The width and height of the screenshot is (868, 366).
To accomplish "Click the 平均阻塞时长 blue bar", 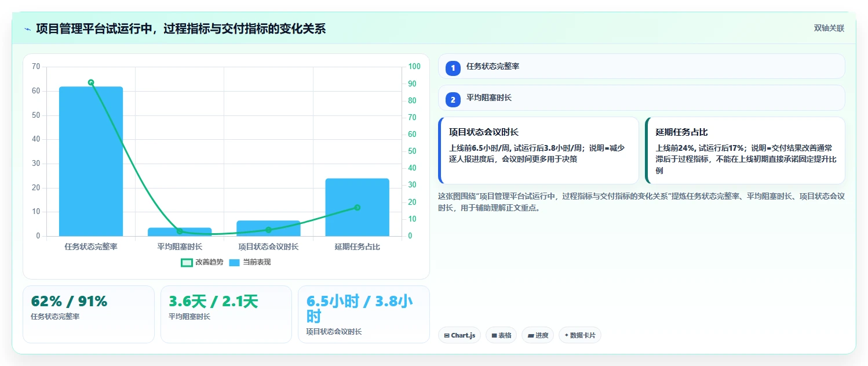I will coord(180,232).
